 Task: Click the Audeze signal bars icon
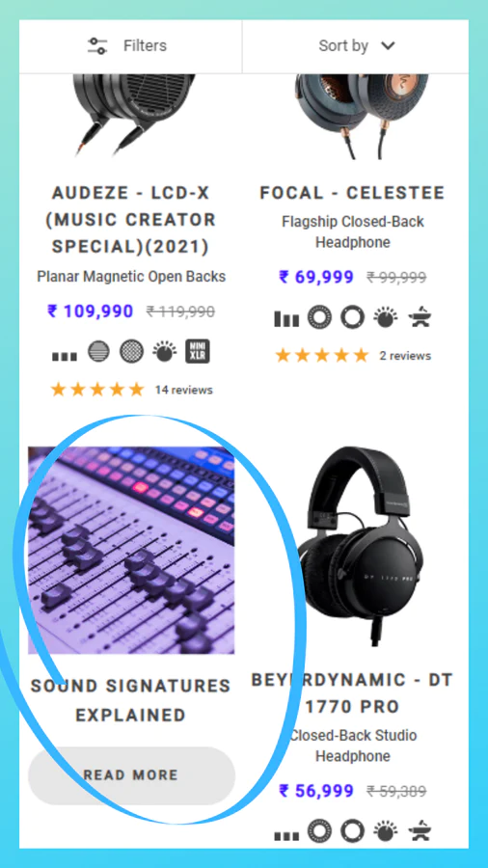tap(65, 356)
